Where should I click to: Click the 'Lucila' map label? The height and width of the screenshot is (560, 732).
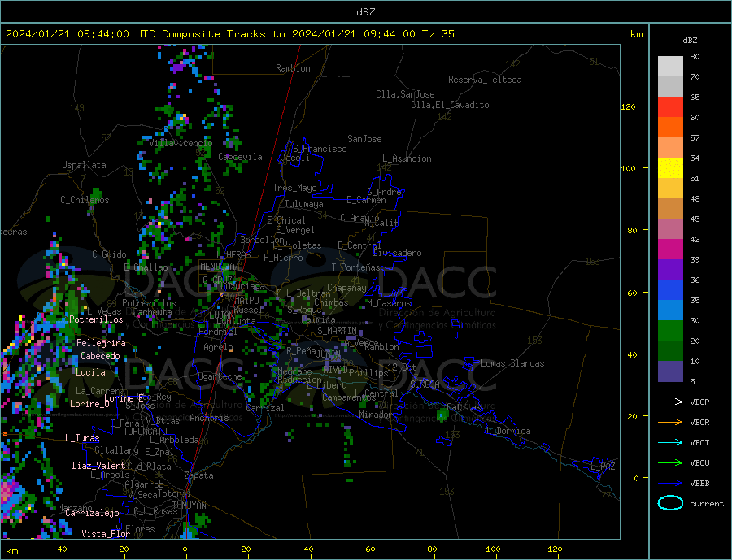coord(90,372)
